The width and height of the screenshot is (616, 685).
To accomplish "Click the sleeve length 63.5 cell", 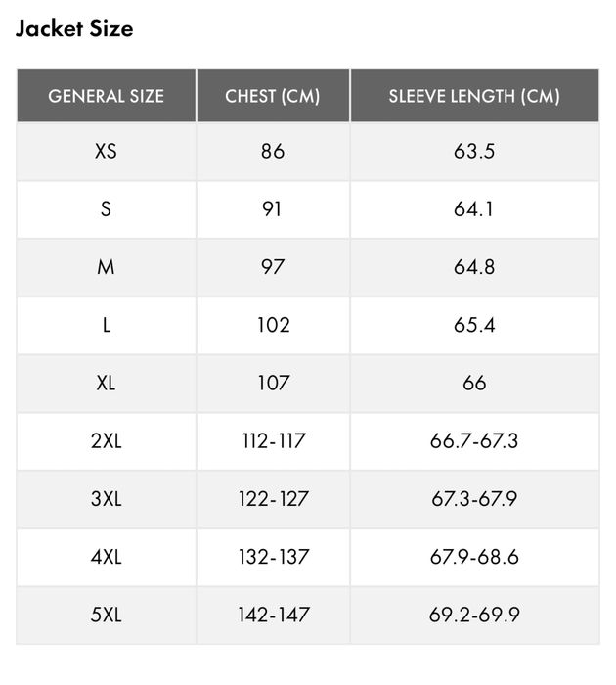I will tap(474, 152).
